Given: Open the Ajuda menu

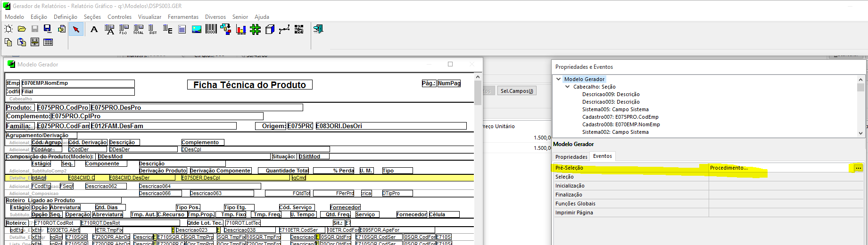Looking at the screenshot, I should pos(262,17).
